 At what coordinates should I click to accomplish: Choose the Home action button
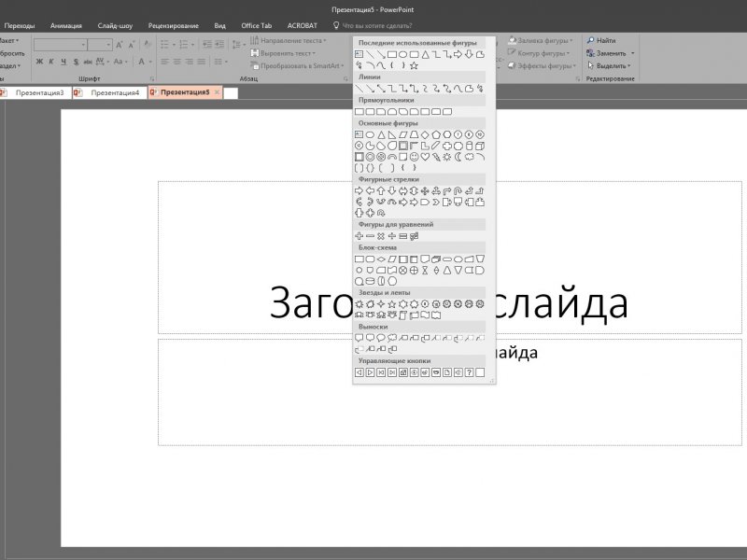point(403,372)
